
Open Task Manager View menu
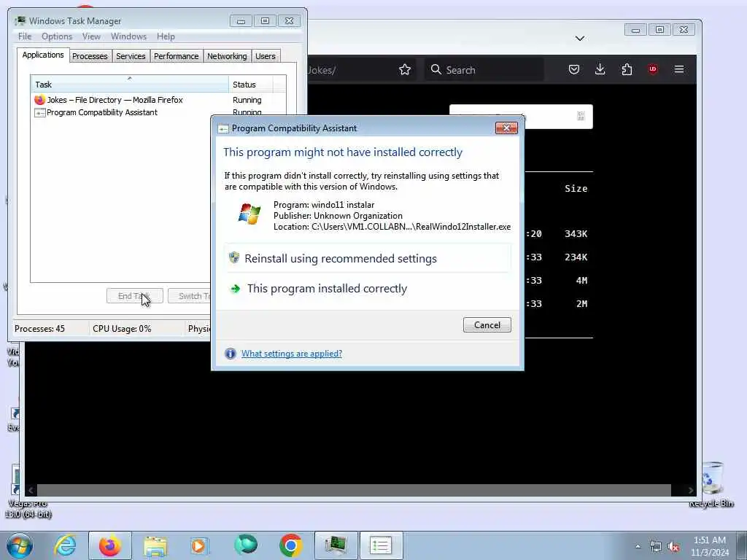pos(91,36)
